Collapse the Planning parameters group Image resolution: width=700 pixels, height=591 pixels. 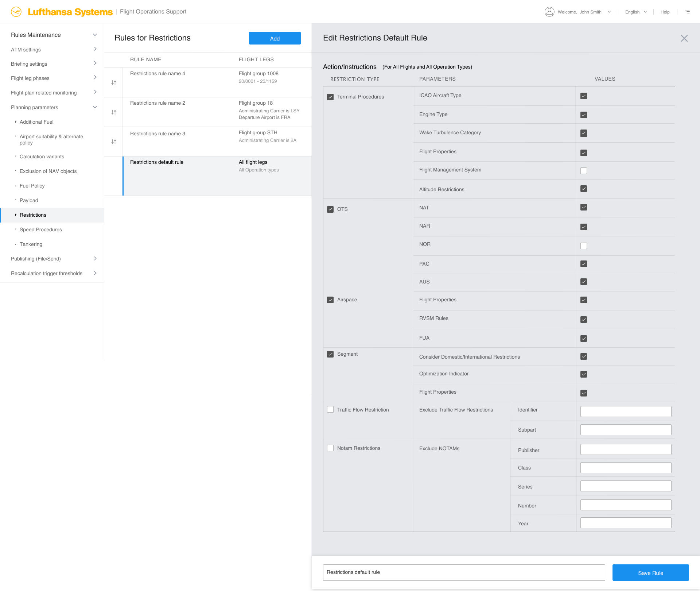[95, 107]
